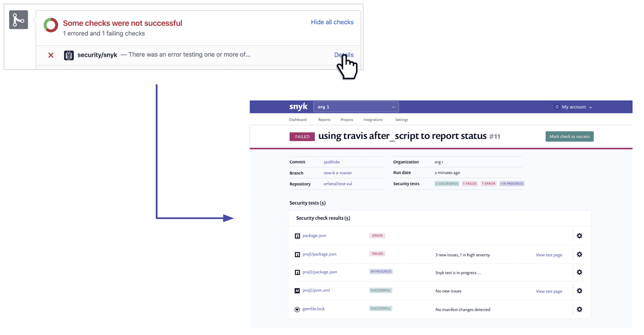Click the red X failed check icon
The image size is (644, 335).
51,55
